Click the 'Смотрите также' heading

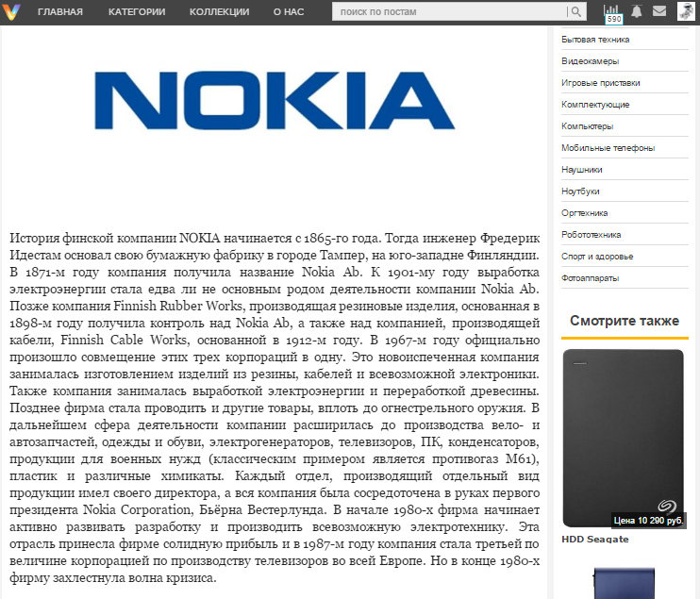pyautogui.click(x=625, y=321)
